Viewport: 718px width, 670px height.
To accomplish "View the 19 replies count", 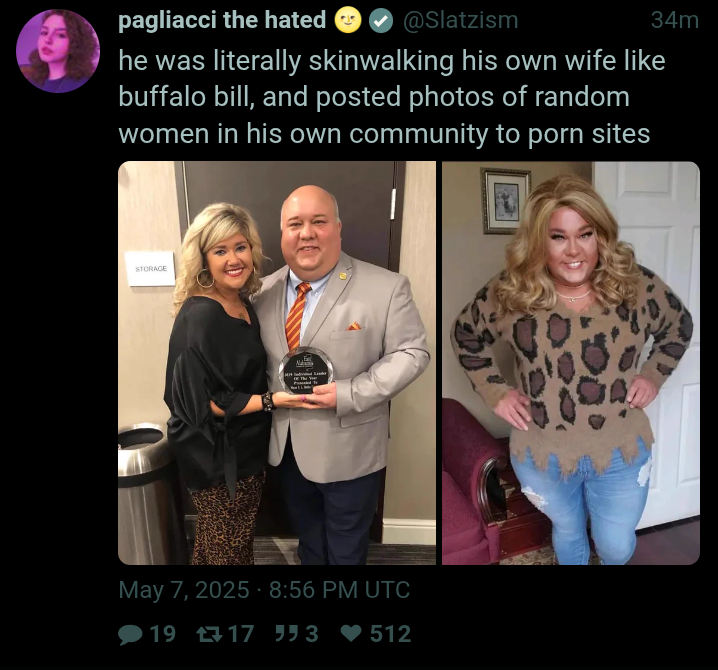I will [163, 634].
